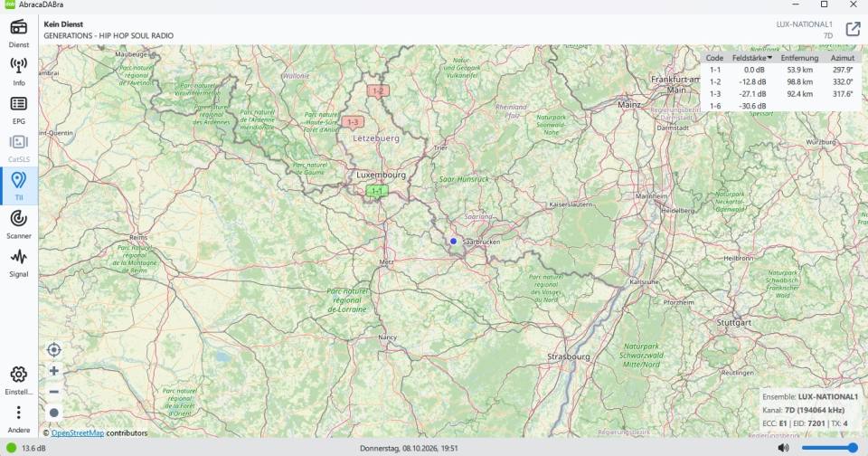Select transmitter marker 1-3 on map

click(x=353, y=122)
